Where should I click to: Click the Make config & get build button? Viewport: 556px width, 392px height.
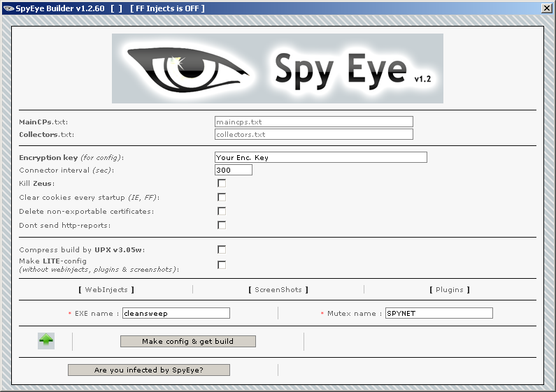(188, 341)
